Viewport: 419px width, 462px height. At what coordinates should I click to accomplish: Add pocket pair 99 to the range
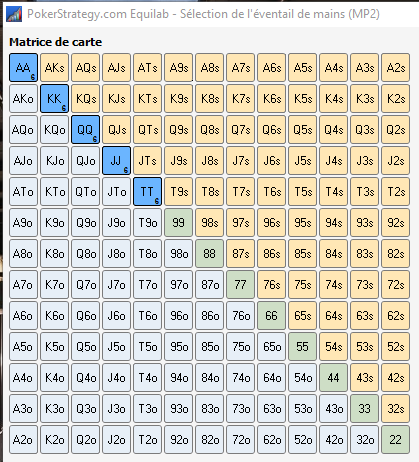[x=178, y=223]
